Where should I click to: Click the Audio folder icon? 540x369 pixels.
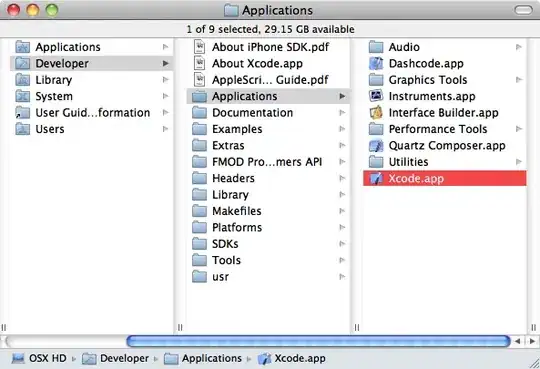376,47
